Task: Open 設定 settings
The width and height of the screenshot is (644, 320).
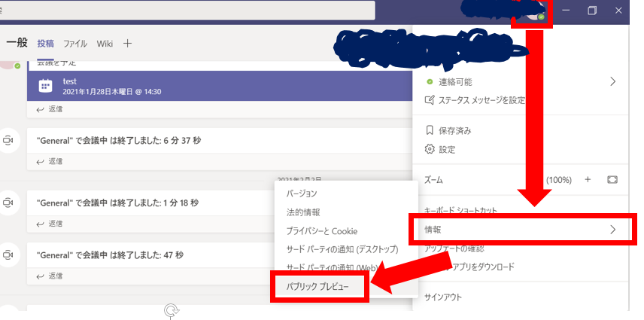Action: (x=447, y=149)
